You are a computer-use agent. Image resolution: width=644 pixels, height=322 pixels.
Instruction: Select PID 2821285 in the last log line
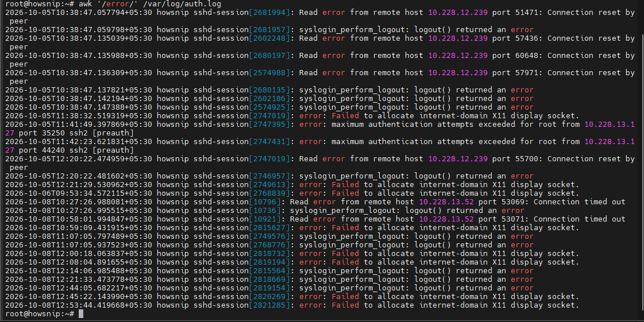point(269,305)
